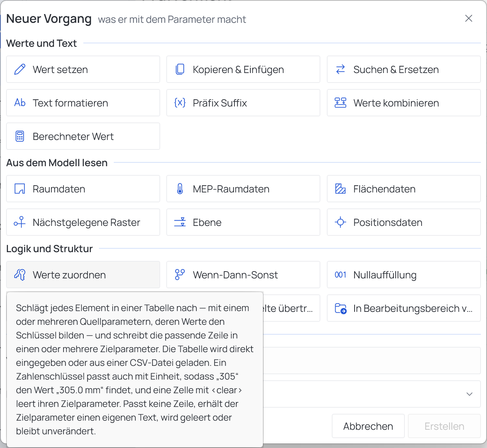The width and height of the screenshot is (487, 448).
Task: Click the combine icon for Werte kombinieren
Action: click(x=341, y=103)
